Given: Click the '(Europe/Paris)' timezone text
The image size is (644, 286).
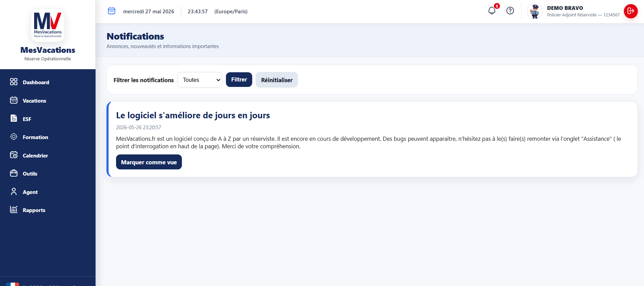Looking at the screenshot, I should point(231,11).
